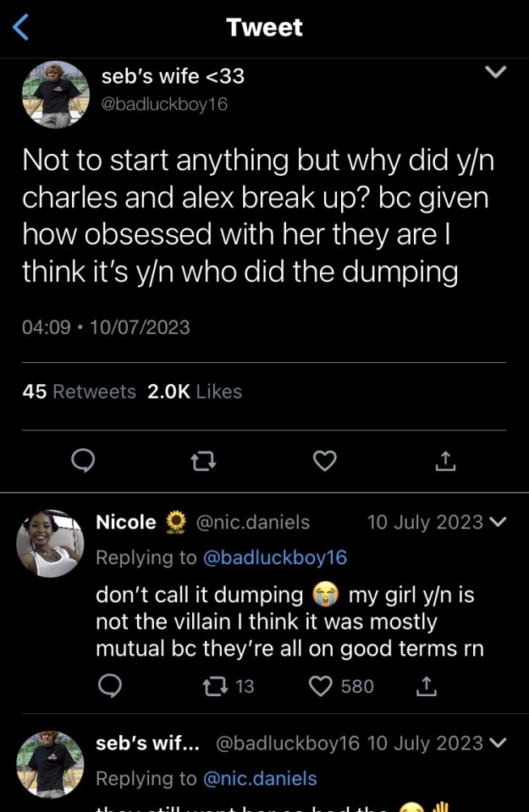Expand options chevron on Nicole's reply
529x812 pixels.
(x=498, y=522)
